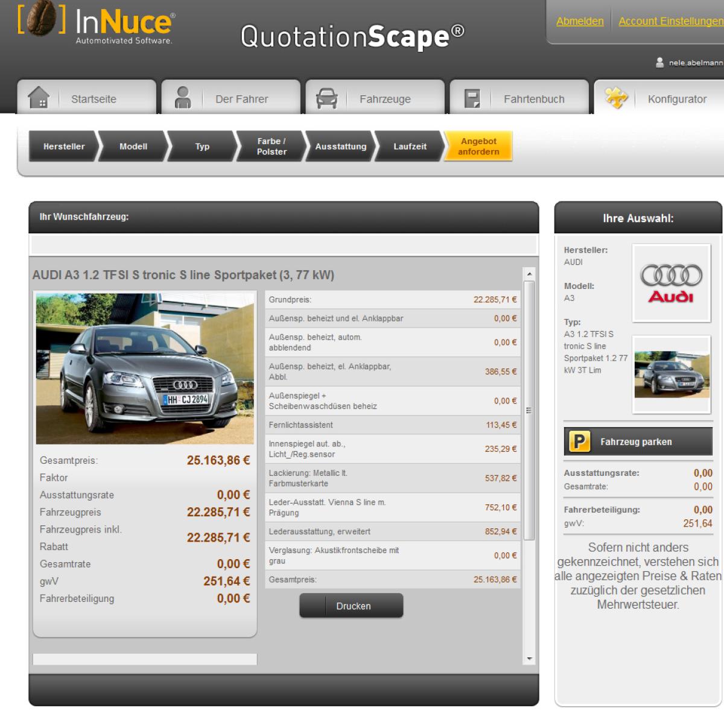The width and height of the screenshot is (724, 728).
Task: Click the puzzle piece icon on Konfigurator tab
Action: tap(616, 98)
